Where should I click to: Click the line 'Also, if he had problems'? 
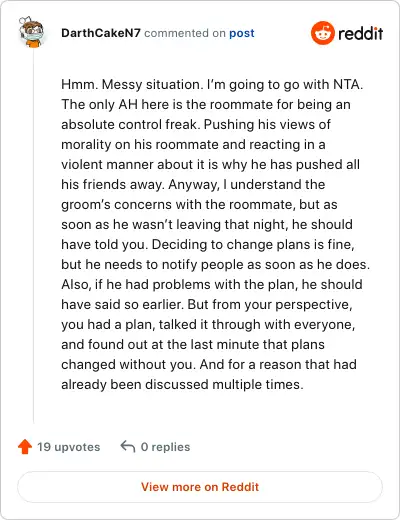click(212, 284)
